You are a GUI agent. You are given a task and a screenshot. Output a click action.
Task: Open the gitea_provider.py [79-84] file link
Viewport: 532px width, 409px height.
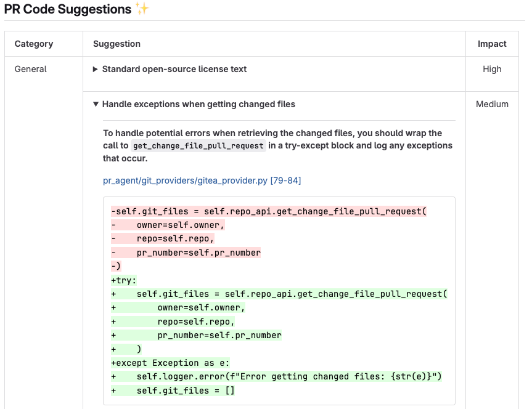[202, 180]
